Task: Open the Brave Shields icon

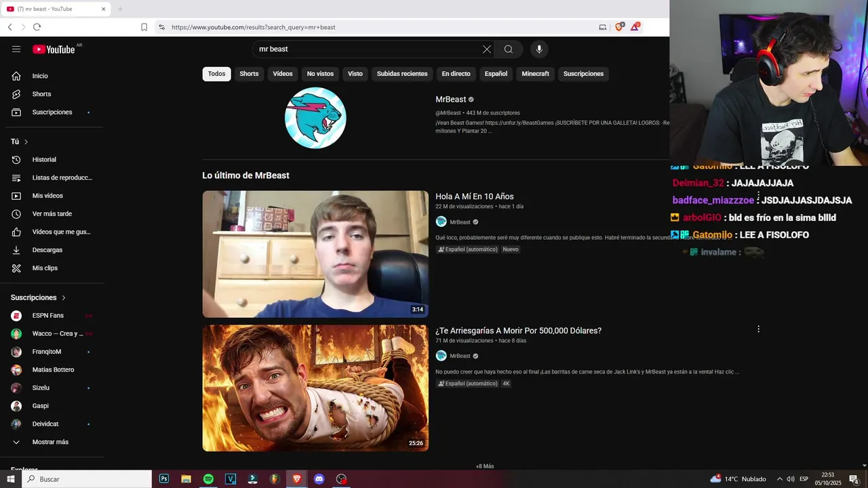Action: [619, 27]
